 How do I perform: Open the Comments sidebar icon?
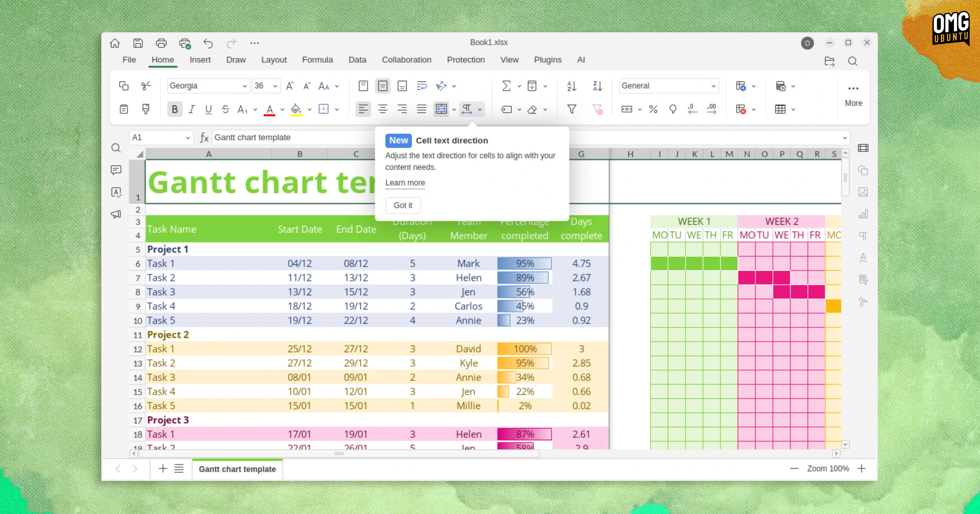point(116,170)
